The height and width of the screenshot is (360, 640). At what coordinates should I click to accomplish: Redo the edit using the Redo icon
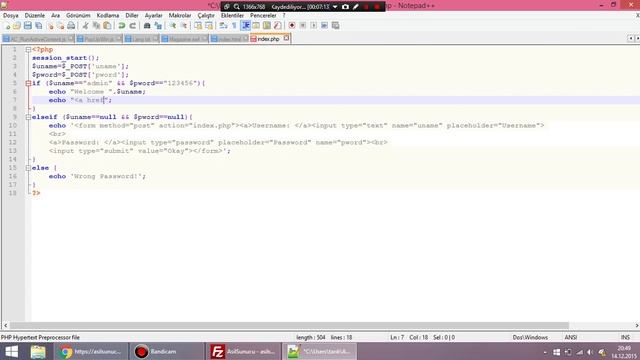click(132, 26)
